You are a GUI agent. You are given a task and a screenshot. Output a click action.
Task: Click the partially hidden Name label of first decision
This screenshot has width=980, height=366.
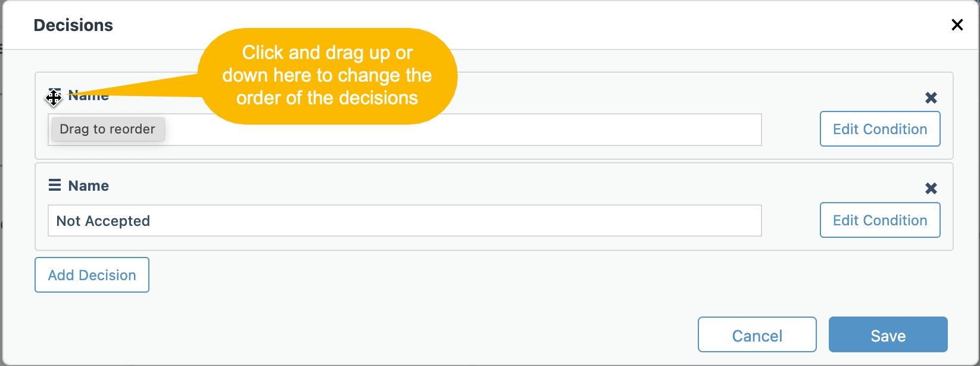[x=89, y=95]
